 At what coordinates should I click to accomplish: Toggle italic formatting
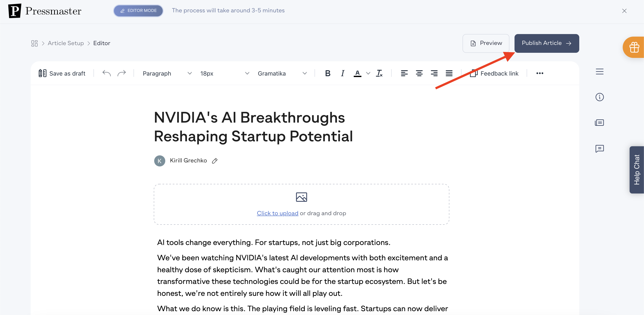pyautogui.click(x=342, y=73)
